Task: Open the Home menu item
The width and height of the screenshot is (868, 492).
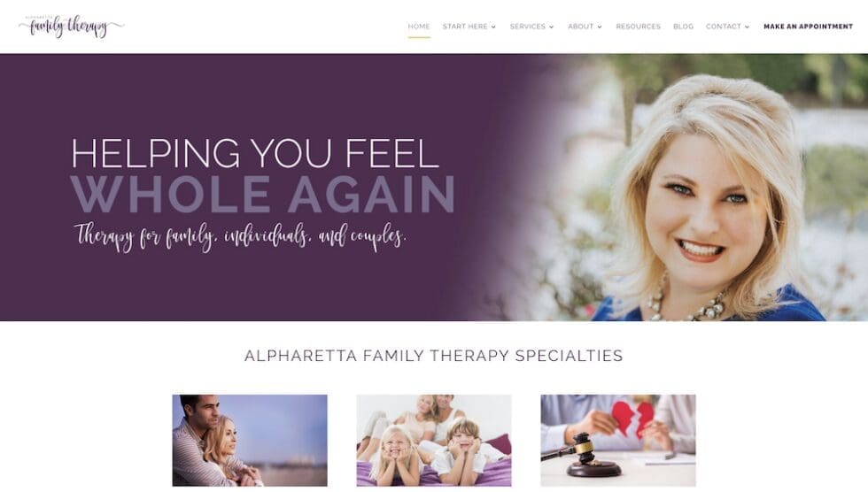Action: pos(419,27)
